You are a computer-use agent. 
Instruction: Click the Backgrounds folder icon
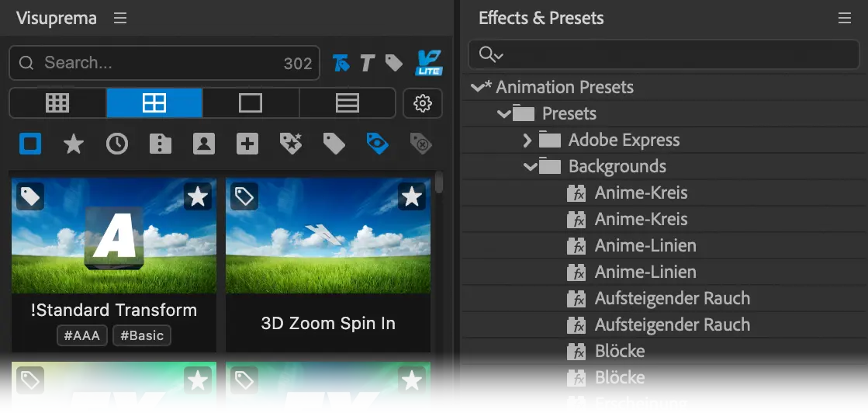click(550, 166)
